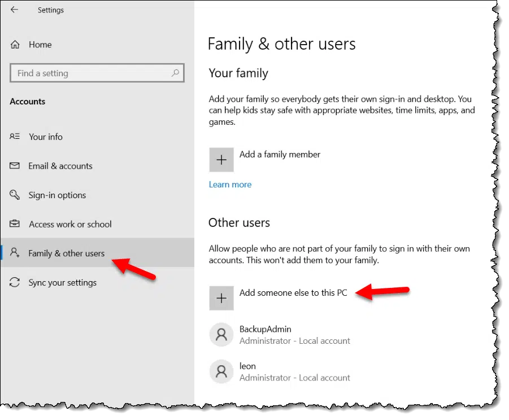Click the 'Allow people who are not part' description
Viewport: 509px width, 420px height.
pyautogui.click(x=339, y=255)
